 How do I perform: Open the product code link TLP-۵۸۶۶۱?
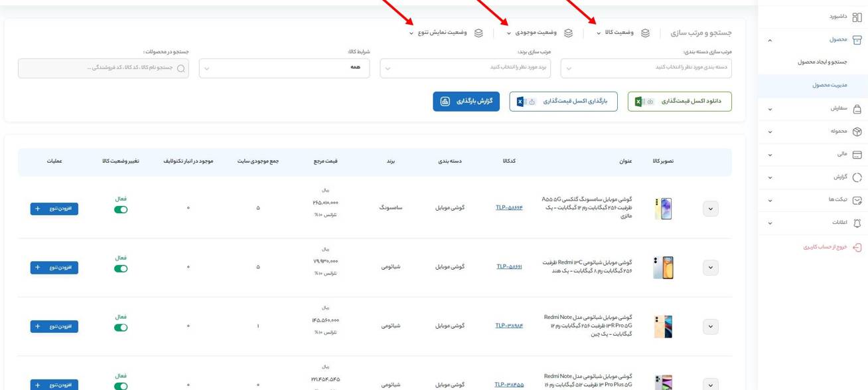[x=509, y=267]
